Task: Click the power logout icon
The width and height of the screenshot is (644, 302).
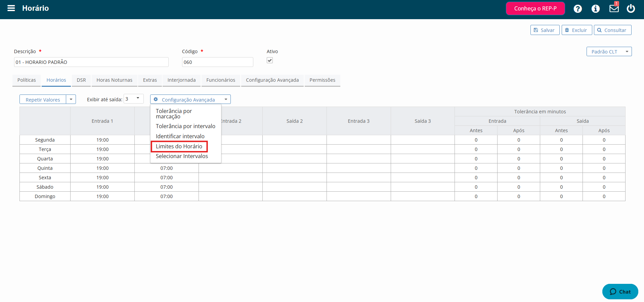Action: click(x=631, y=8)
